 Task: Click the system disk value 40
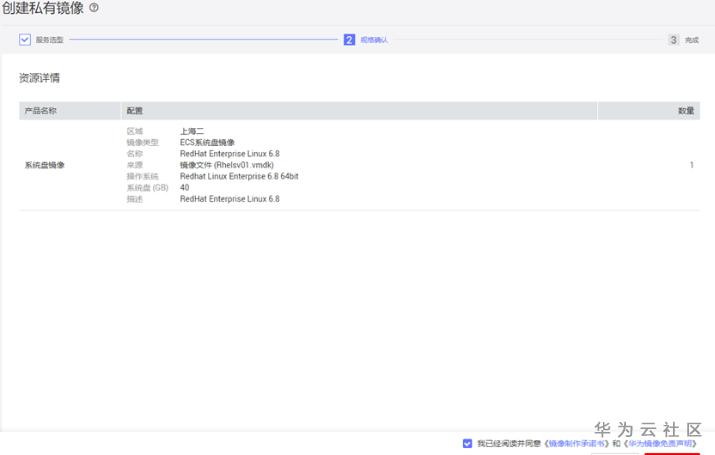(184, 187)
